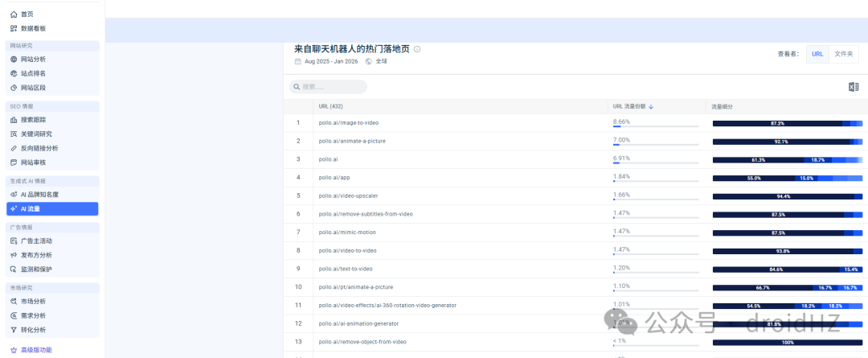This screenshot has width=868, height=358.
Task: Click the 1.66% value for video-upscaler
Action: pyautogui.click(x=621, y=195)
